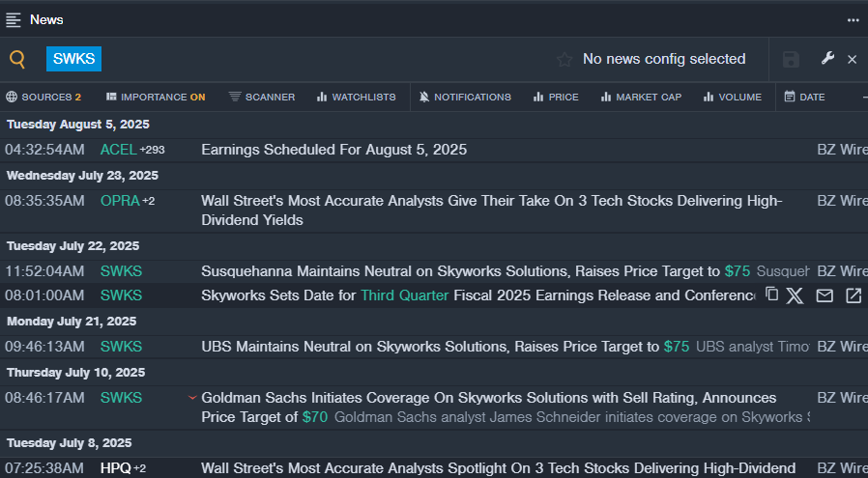Email the Skyworks earnings date story
Screen dimensions: 868x478
tap(825, 296)
